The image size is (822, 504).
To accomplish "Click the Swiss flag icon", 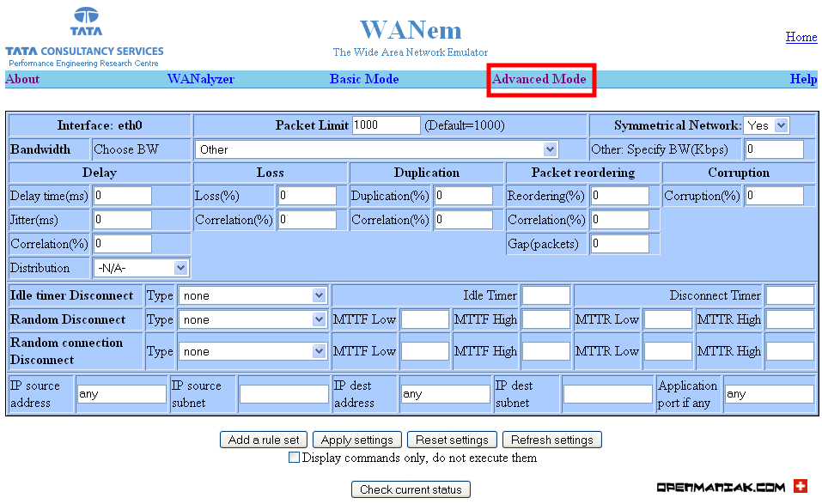I will [x=800, y=486].
